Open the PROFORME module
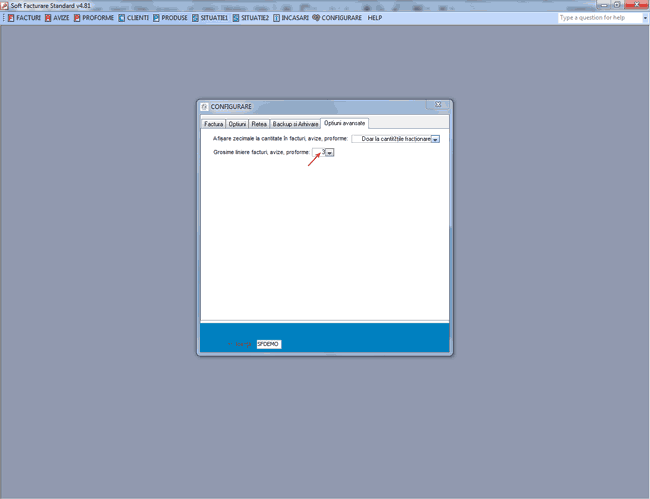 pyautogui.click(x=94, y=18)
